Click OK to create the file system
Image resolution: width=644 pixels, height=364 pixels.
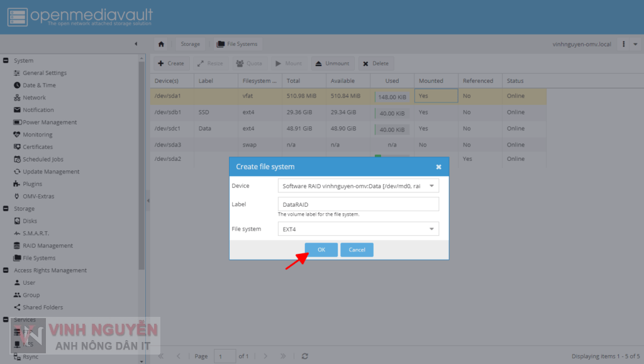click(x=321, y=250)
